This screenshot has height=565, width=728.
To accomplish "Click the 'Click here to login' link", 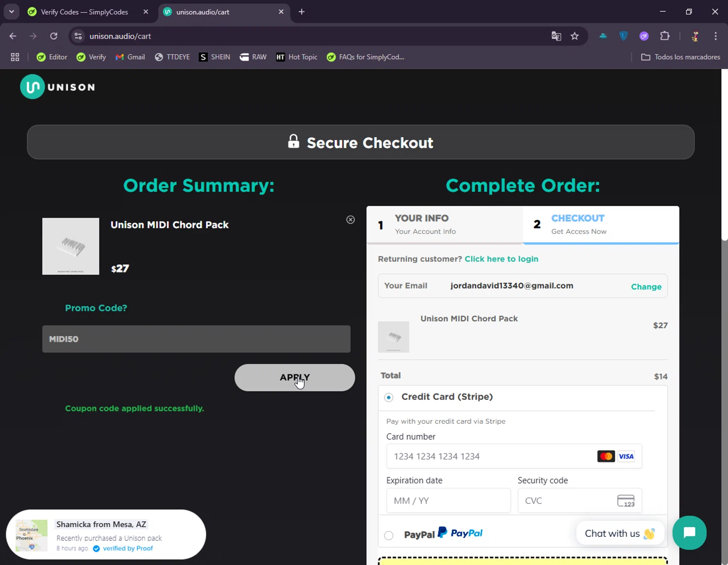I will 501,259.
